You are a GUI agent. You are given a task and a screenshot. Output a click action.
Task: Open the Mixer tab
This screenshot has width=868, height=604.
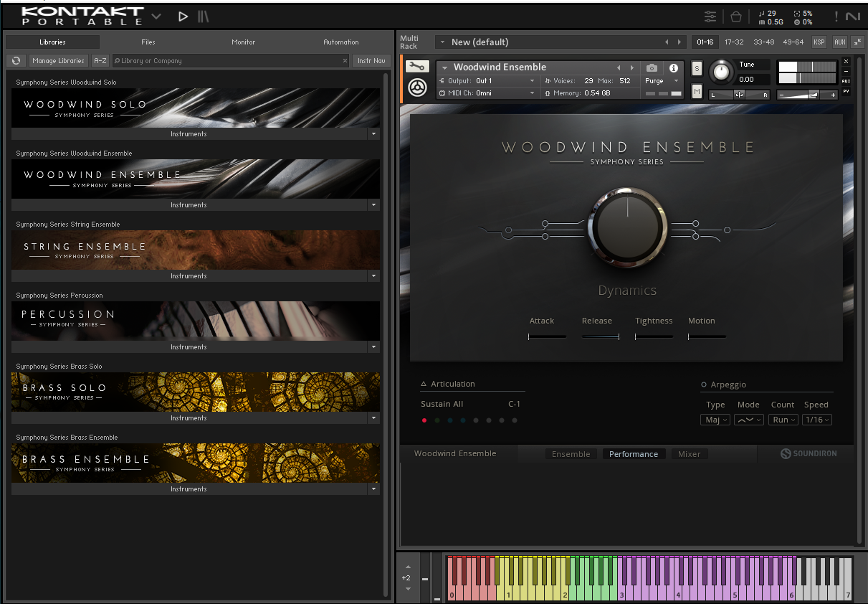[689, 454]
